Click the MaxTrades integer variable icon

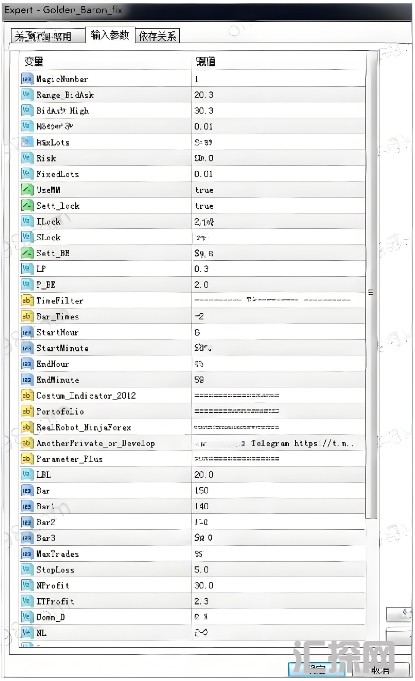[x=27, y=554]
